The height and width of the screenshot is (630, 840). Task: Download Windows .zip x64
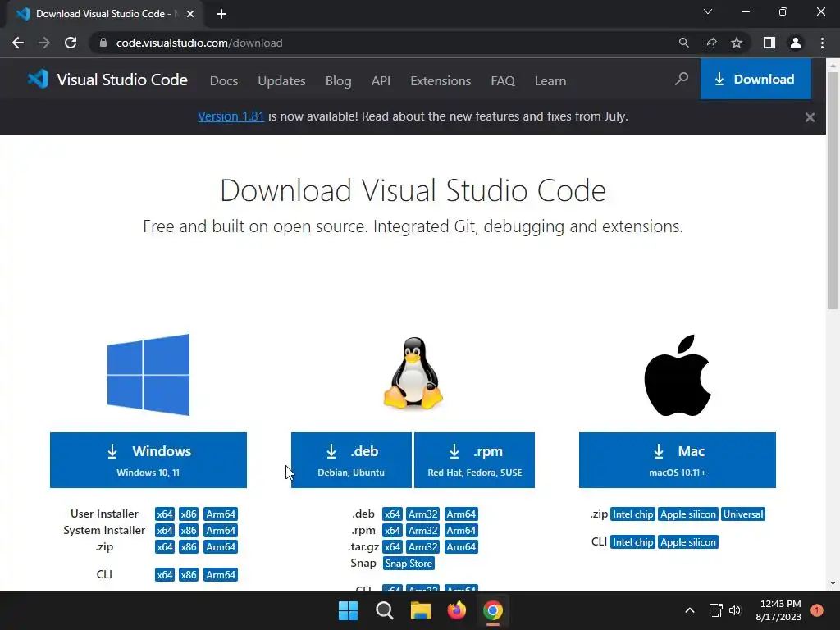(164, 547)
